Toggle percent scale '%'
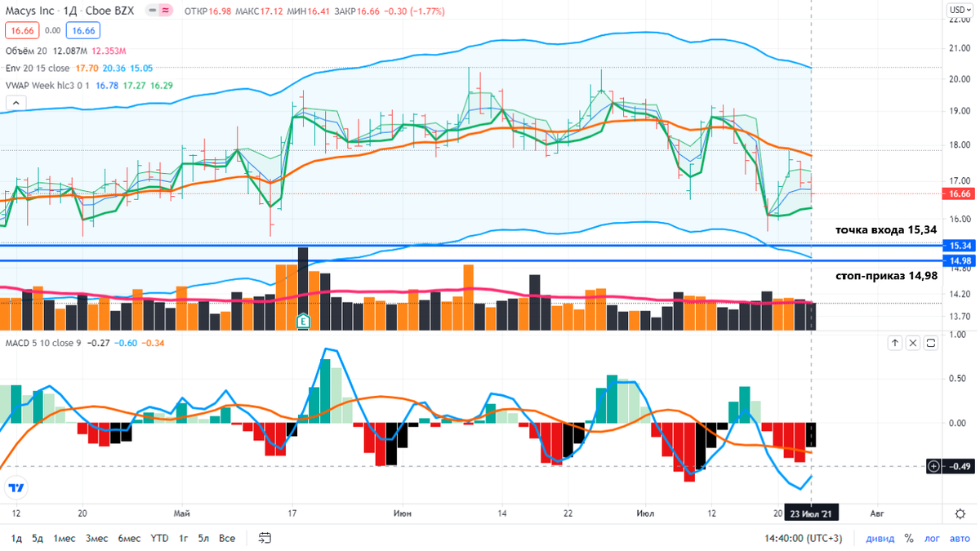Image resolution: width=980 pixels, height=551 pixels. point(908,538)
